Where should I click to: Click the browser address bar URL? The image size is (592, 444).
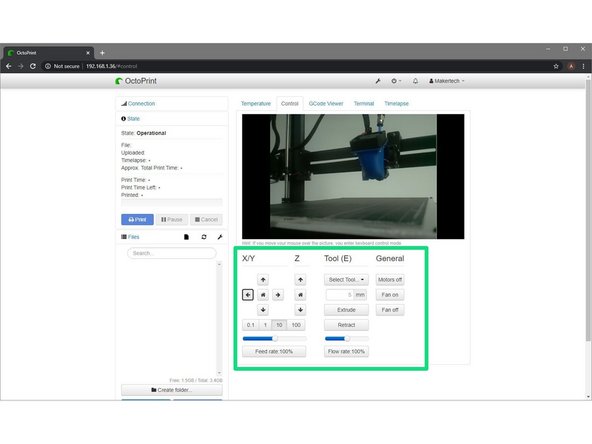tap(111, 66)
